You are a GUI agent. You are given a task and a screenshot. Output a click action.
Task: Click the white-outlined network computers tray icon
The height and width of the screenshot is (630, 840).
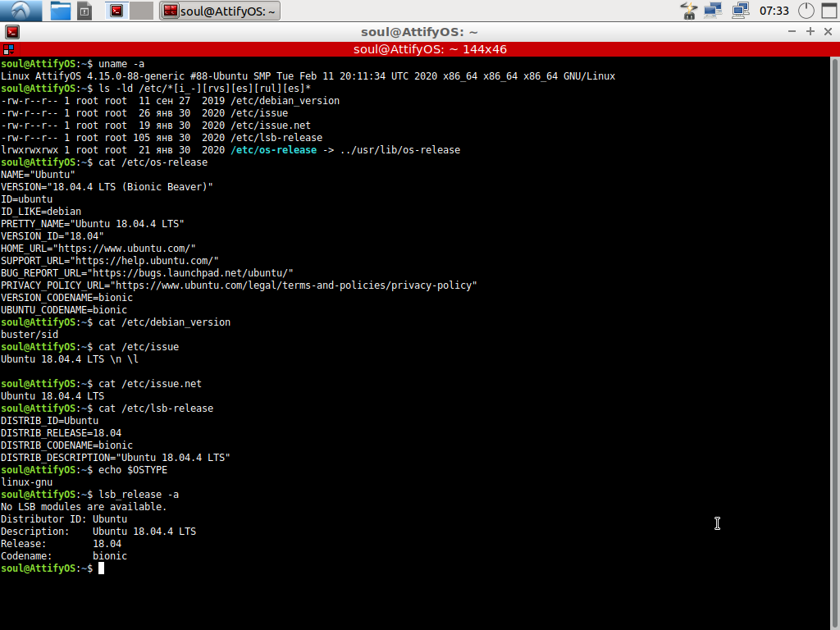coord(741,11)
